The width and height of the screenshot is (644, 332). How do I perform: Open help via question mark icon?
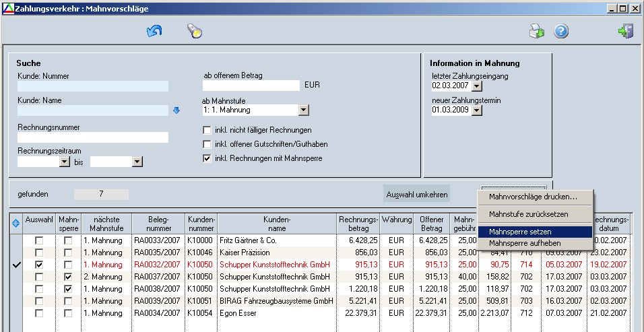561,31
